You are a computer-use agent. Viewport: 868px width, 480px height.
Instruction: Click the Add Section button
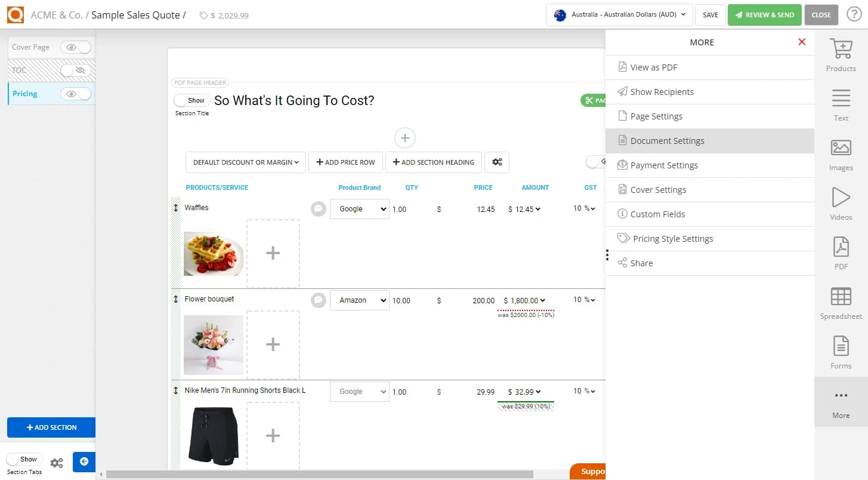(51, 427)
